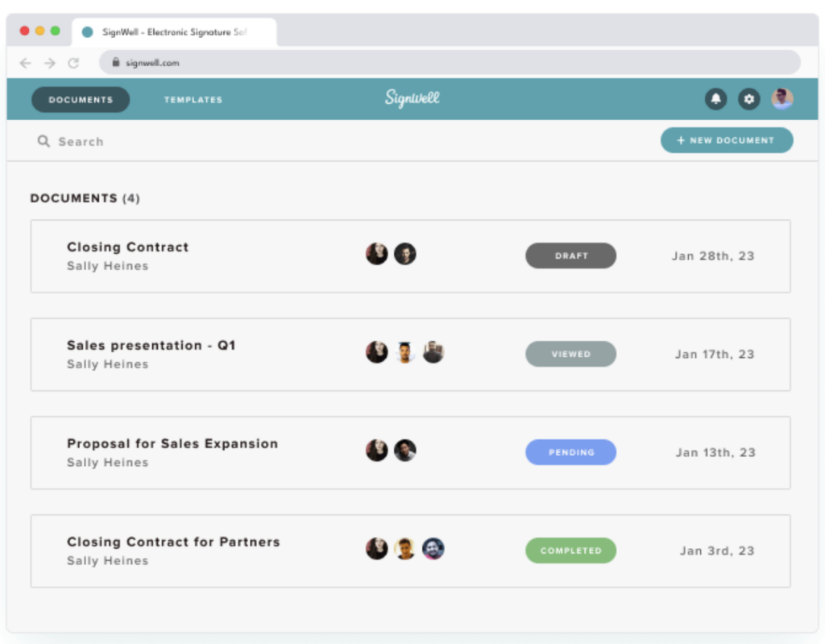The image size is (825, 644).
Task: Click the New Document button
Action: click(x=726, y=140)
